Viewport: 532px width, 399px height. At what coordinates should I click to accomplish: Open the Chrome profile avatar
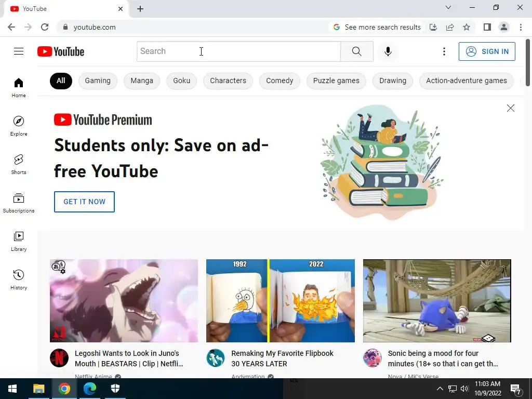(504, 27)
